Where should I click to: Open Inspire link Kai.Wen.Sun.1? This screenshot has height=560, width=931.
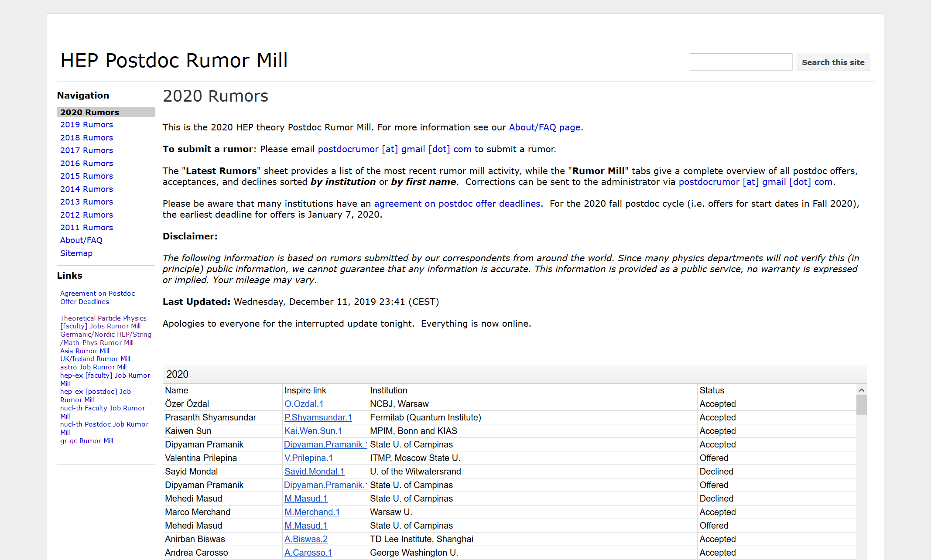(313, 431)
